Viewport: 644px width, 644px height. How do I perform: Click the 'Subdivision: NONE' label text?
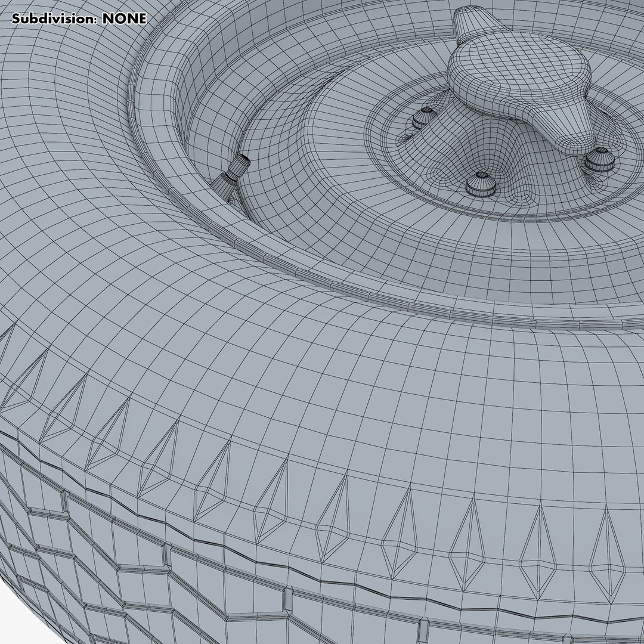tap(79, 19)
